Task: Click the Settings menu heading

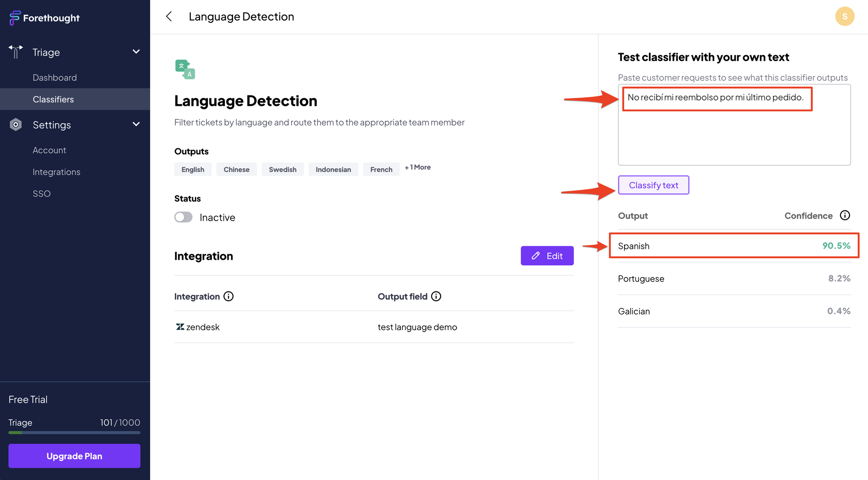Action: 52,125
